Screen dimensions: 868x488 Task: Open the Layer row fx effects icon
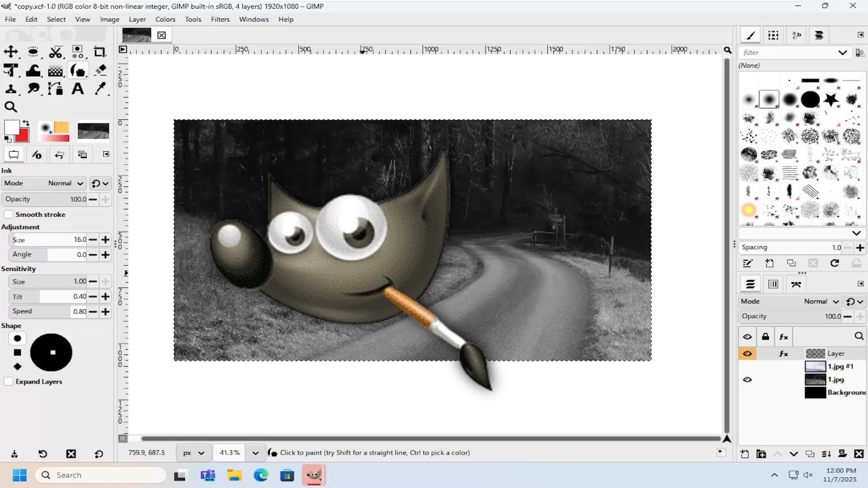783,353
